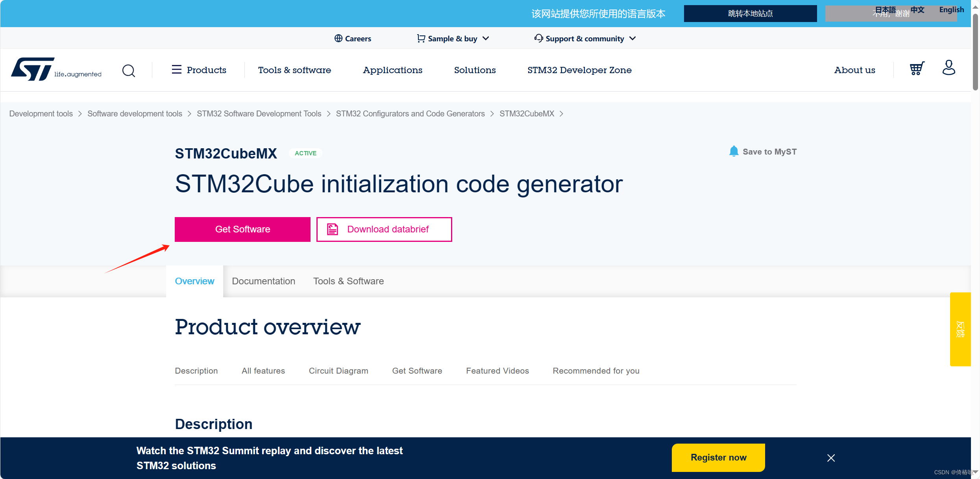Click the 不用，谢谢 button

[891, 14]
